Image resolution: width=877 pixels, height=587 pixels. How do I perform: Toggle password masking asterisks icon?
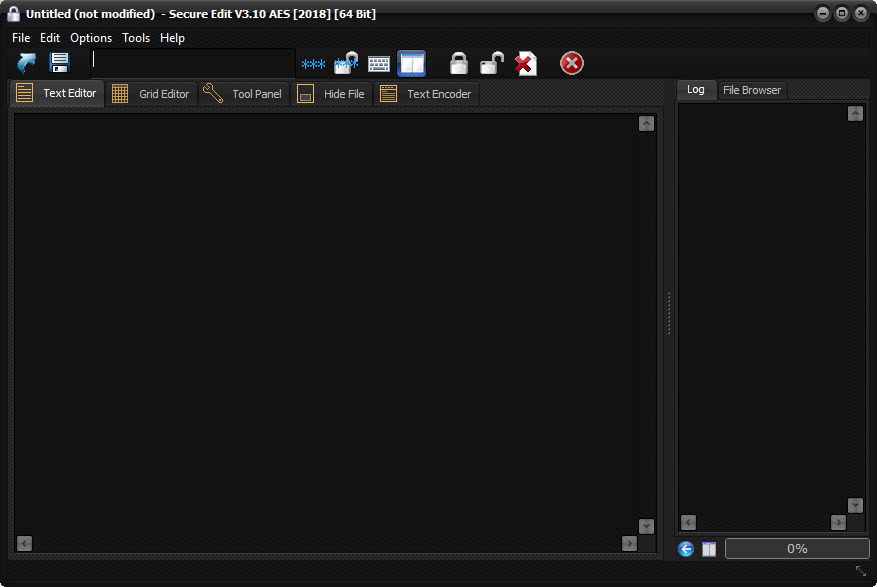click(313, 64)
